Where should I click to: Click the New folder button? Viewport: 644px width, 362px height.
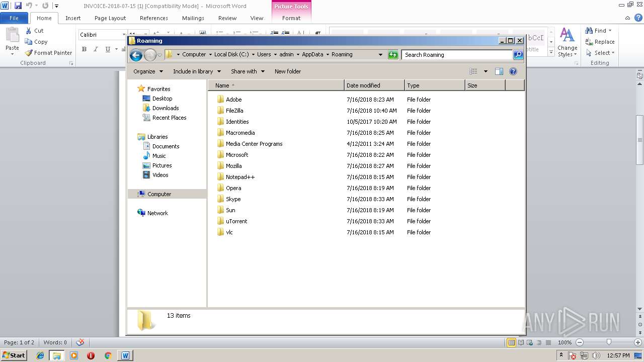click(288, 71)
